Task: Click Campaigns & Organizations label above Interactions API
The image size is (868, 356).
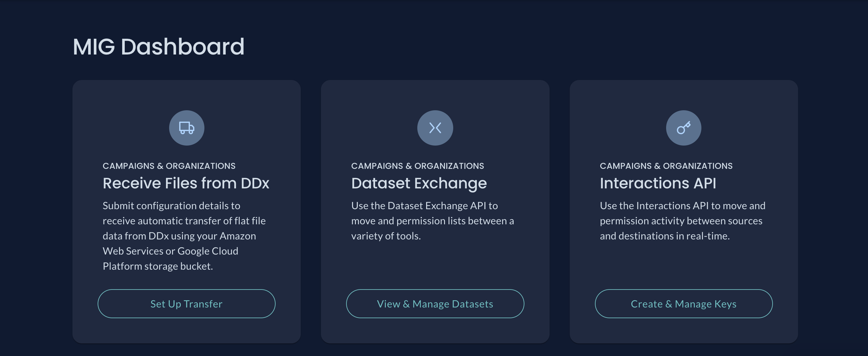Action: coord(666,166)
